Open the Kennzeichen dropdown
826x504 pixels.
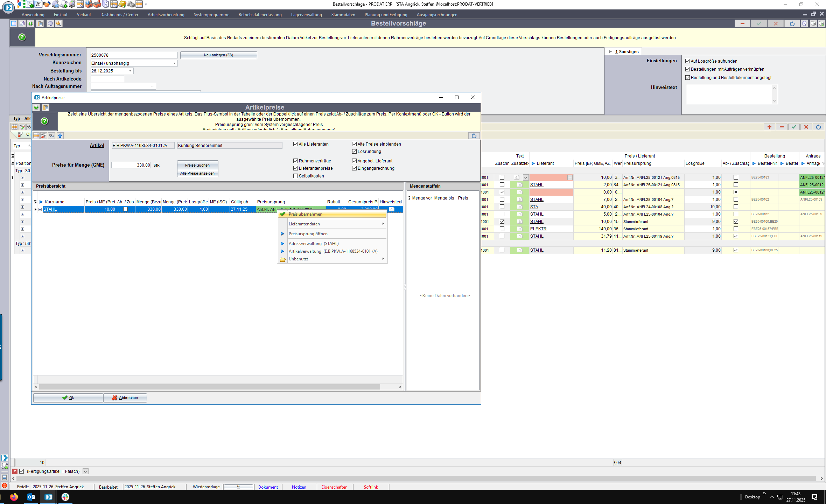[174, 63]
